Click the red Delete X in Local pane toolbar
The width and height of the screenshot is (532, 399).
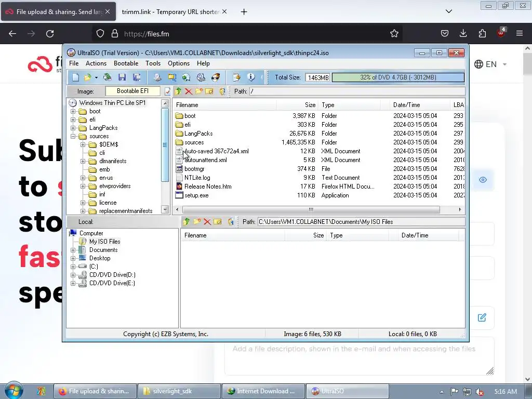207,222
